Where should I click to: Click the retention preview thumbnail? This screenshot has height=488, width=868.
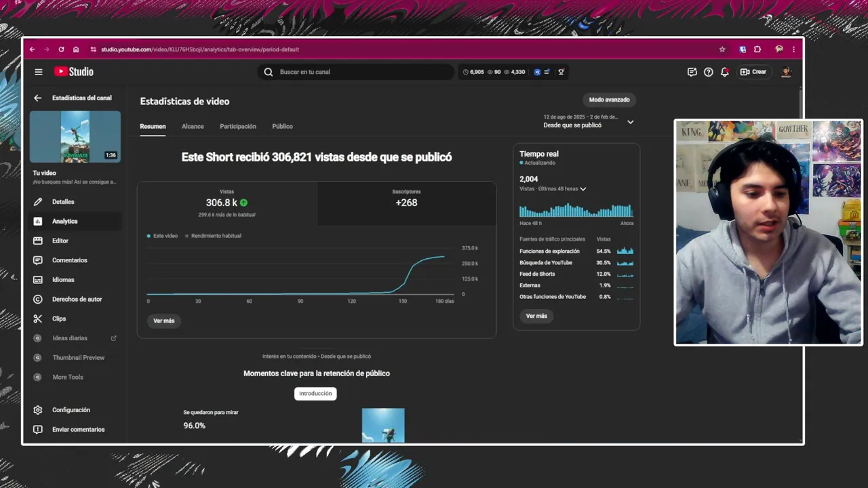383,425
